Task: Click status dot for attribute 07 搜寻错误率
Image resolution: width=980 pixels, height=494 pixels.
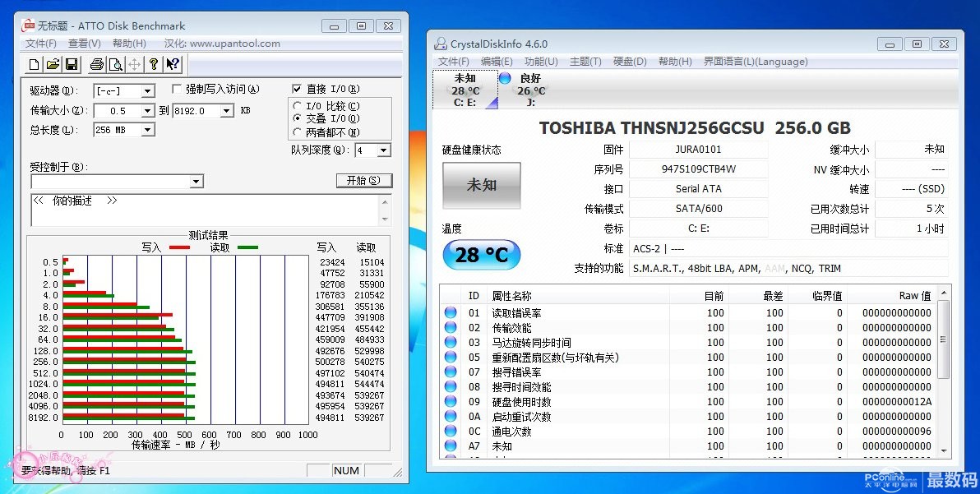Action: click(x=450, y=372)
